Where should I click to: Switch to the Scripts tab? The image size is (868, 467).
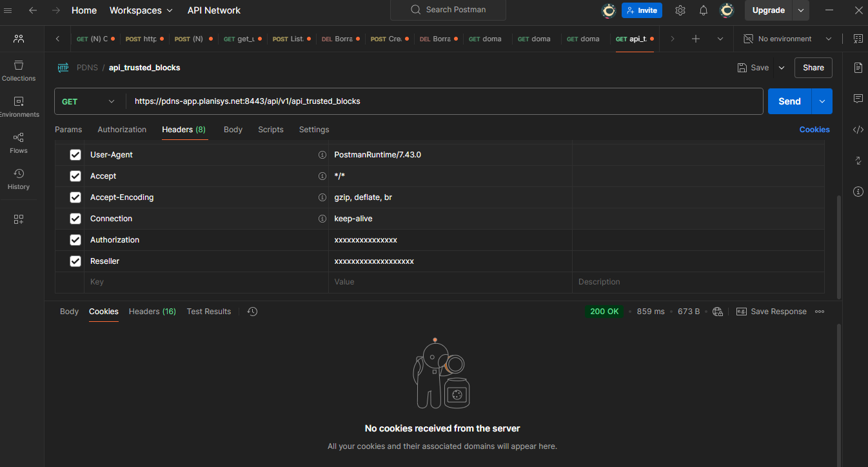tap(271, 130)
